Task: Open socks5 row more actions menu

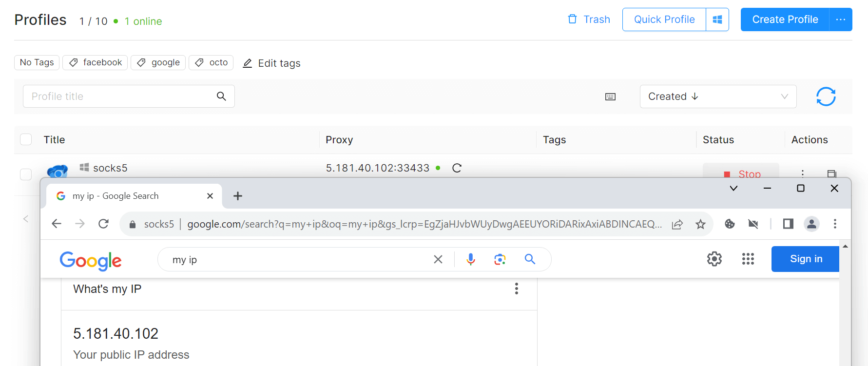Action: pyautogui.click(x=803, y=173)
